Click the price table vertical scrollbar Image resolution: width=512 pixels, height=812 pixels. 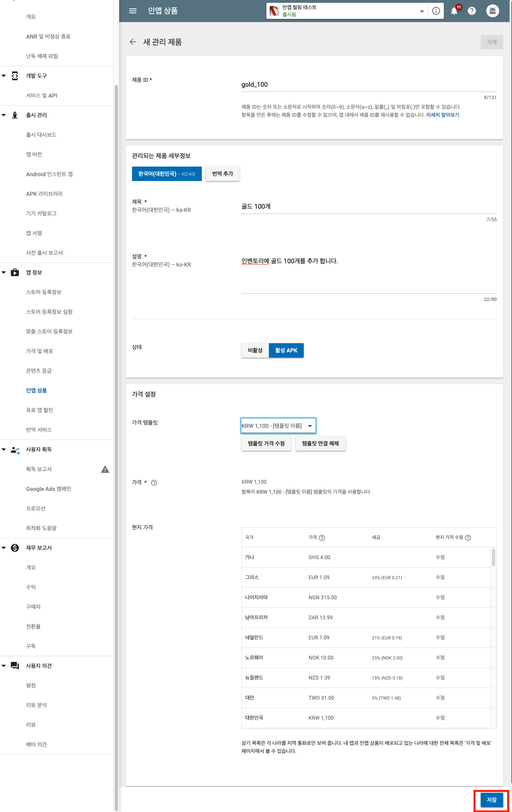point(494,557)
